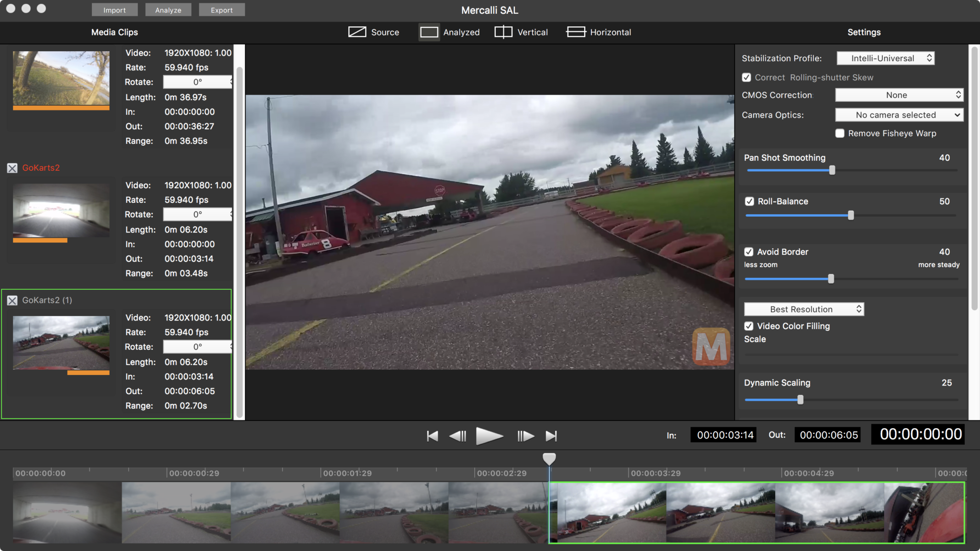The image size is (980, 551).
Task: Open the Camera Optics dropdown
Action: (x=899, y=115)
